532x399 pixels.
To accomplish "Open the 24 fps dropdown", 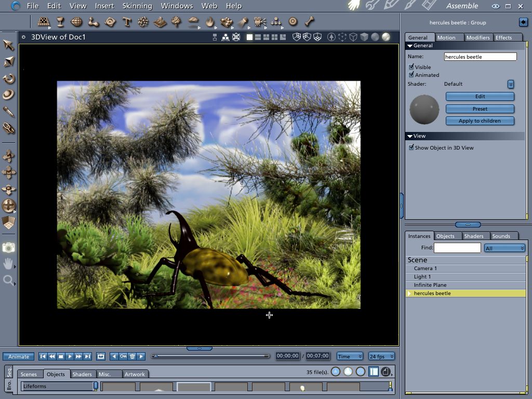I will coord(381,356).
